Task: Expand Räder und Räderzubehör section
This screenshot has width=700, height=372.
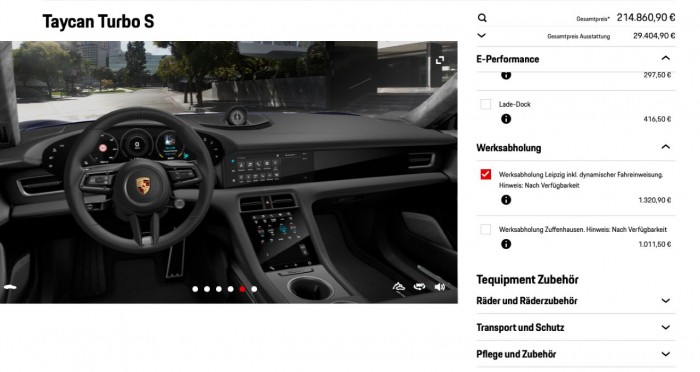Action: coord(665,301)
